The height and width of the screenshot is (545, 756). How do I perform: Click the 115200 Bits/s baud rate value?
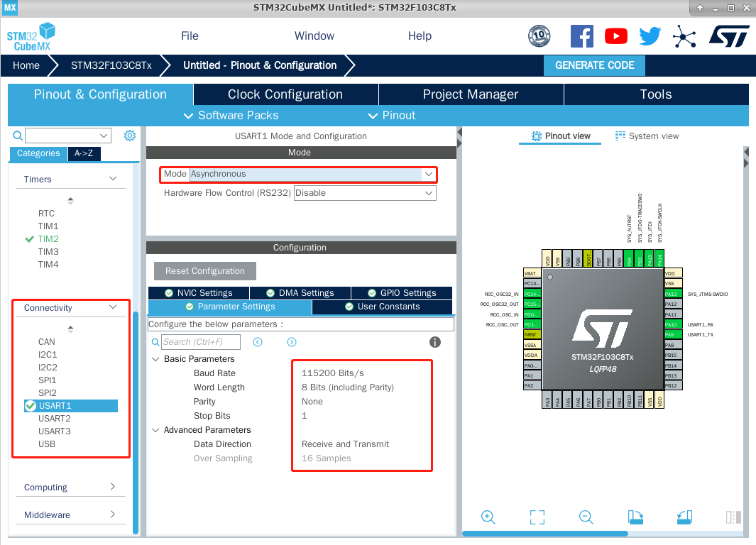(x=333, y=373)
